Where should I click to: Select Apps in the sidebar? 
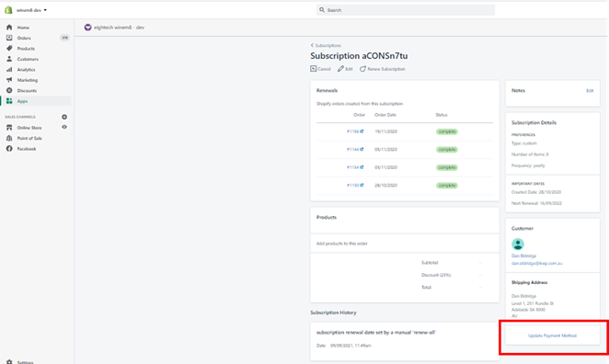pos(22,101)
